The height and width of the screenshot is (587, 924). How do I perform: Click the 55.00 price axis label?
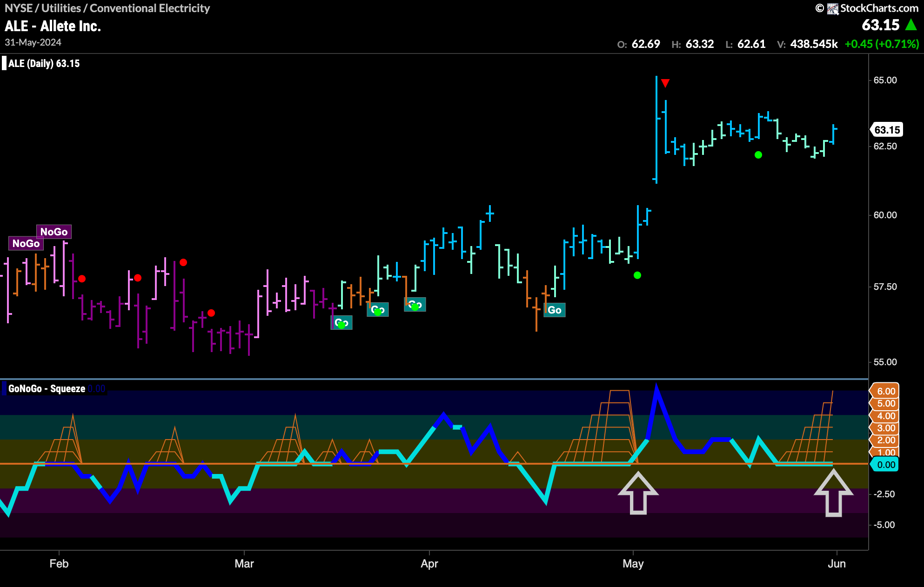pyautogui.click(x=885, y=362)
